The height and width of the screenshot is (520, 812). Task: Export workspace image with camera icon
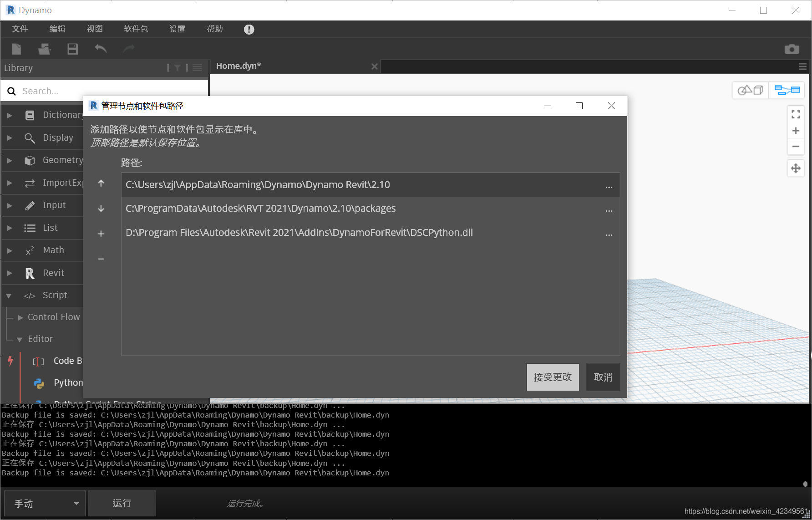(792, 49)
